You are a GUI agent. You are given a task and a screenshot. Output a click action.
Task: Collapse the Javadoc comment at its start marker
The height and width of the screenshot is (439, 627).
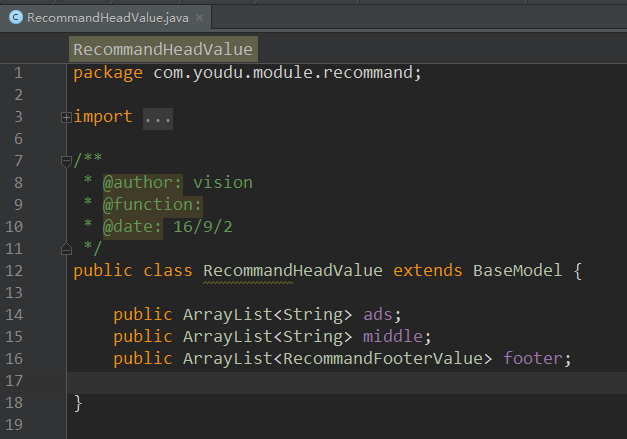pos(66,160)
